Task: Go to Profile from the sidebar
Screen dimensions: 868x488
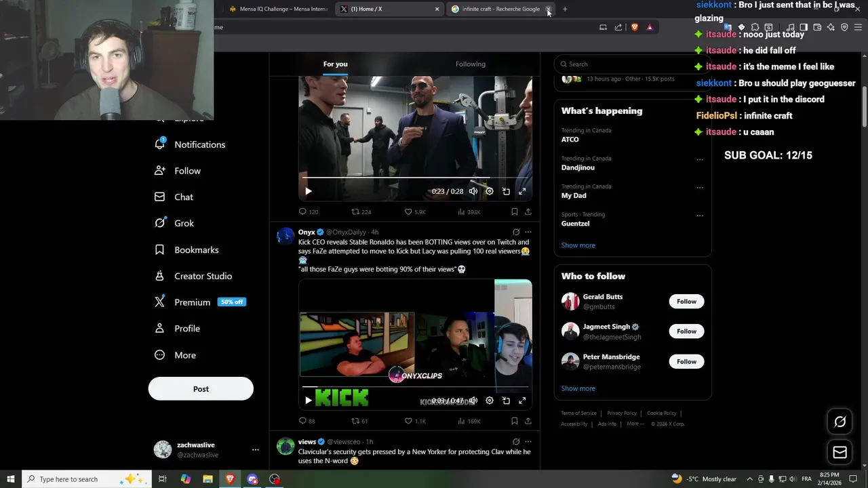Action: pyautogui.click(x=177, y=329)
